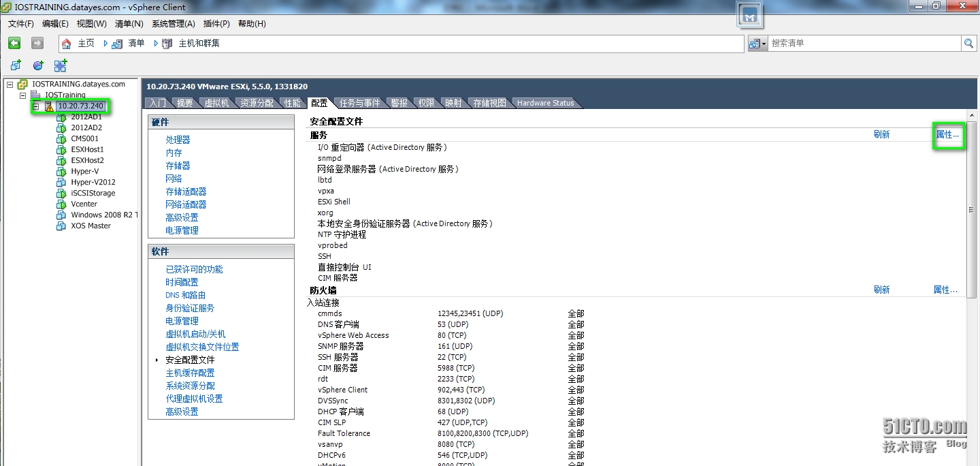Switch to the 虚拟机 tab

click(x=216, y=103)
